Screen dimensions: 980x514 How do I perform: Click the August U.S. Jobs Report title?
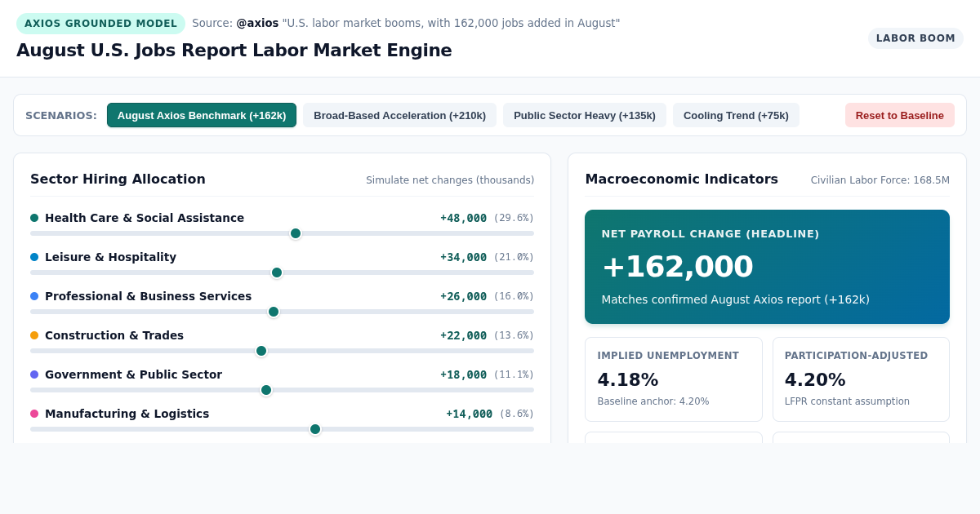[x=234, y=51]
